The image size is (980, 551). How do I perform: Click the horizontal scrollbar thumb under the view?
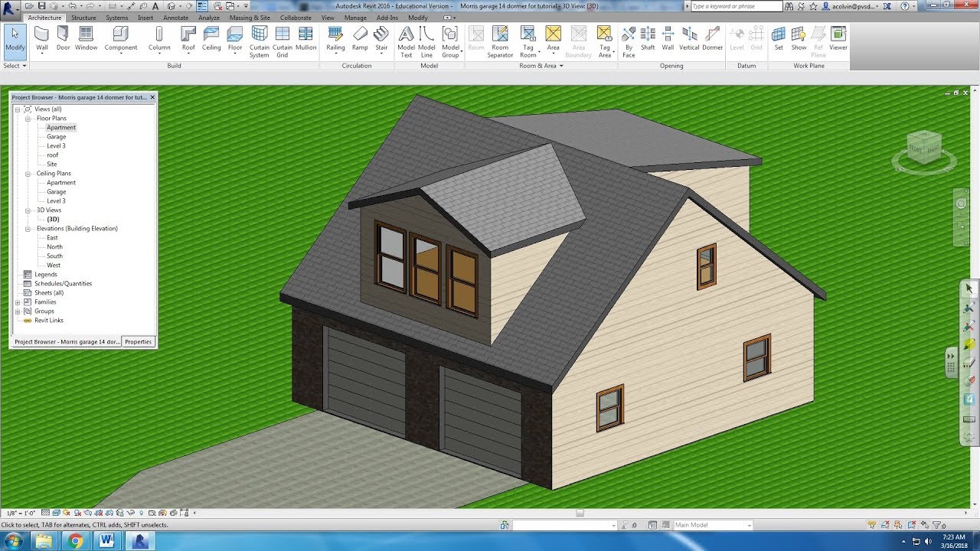[580, 513]
